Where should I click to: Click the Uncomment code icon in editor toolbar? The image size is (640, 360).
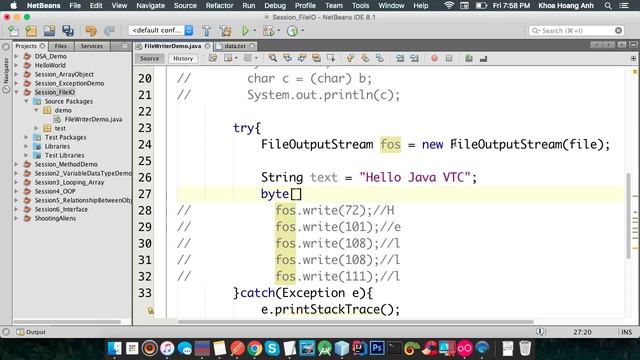click(484, 58)
